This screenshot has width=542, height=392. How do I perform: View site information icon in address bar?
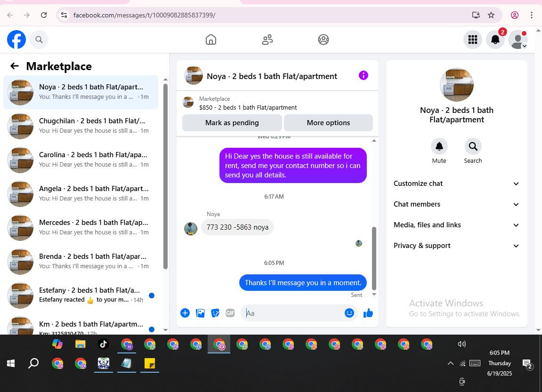click(64, 15)
